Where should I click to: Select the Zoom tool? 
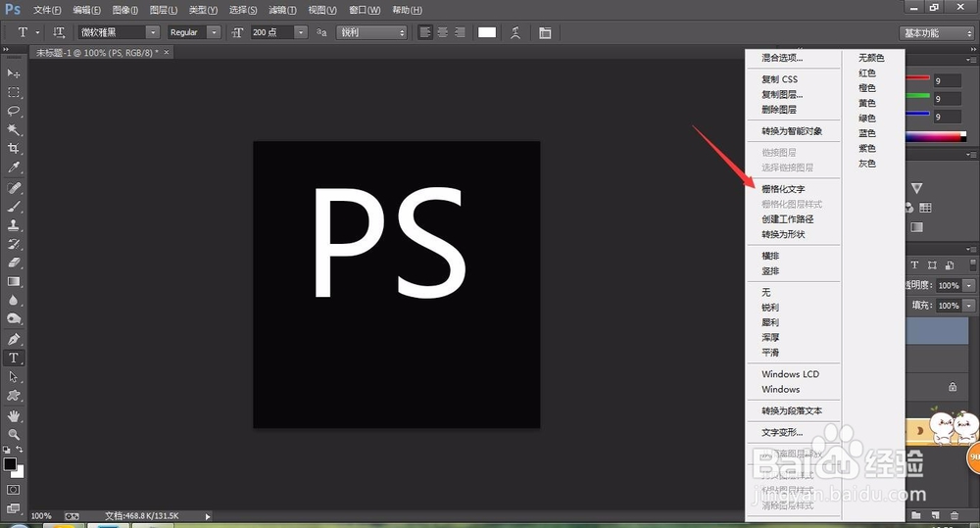pyautogui.click(x=13, y=434)
